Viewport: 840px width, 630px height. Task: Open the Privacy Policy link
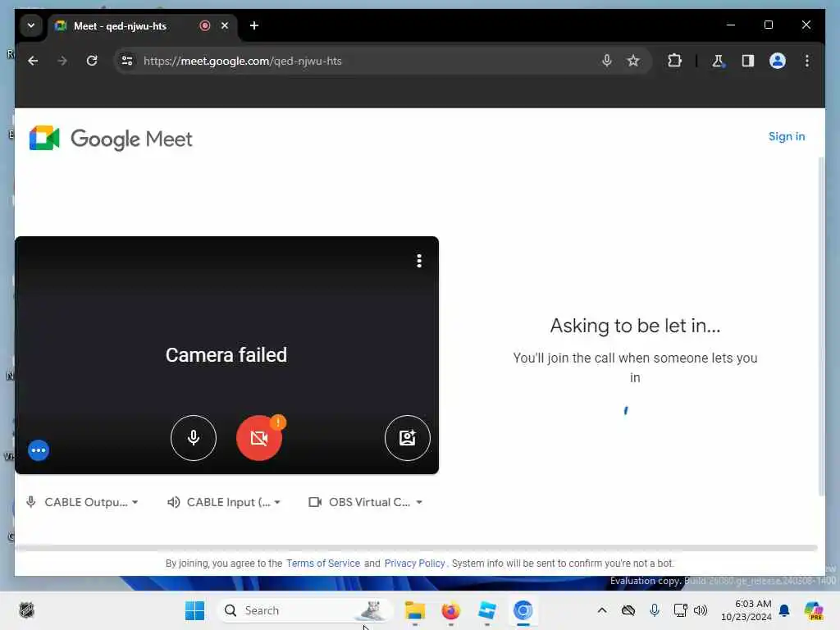click(414, 563)
